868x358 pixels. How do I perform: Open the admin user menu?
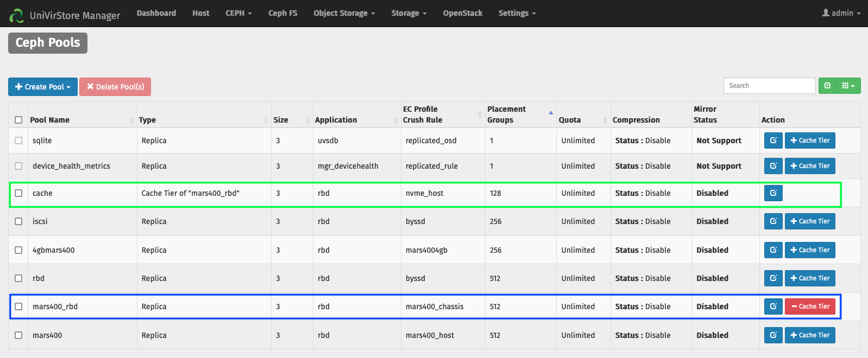point(841,13)
